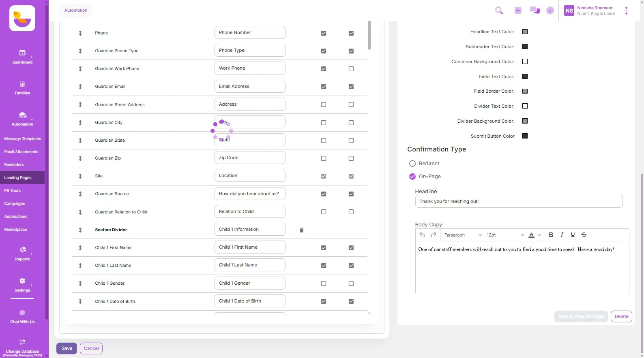Undo in the Body Copy editor

422,235
